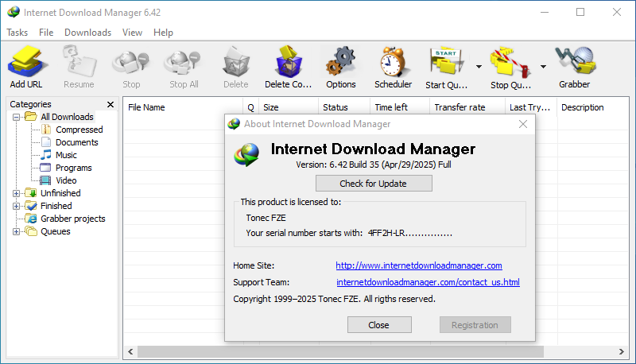Click the Start Queue toolbar icon

tap(447, 62)
